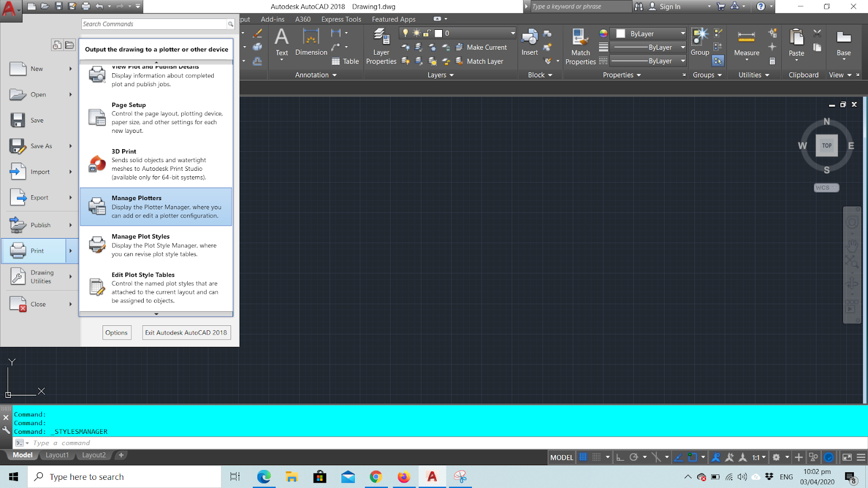This screenshot has width=868, height=488.
Task: Open the Layer Properties manager
Action: tap(381, 47)
